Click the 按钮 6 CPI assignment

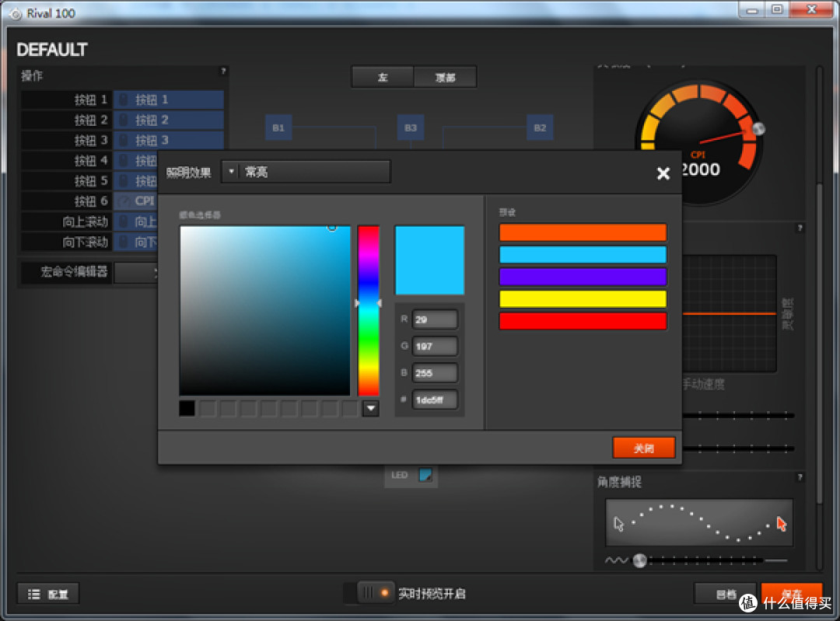(x=136, y=201)
